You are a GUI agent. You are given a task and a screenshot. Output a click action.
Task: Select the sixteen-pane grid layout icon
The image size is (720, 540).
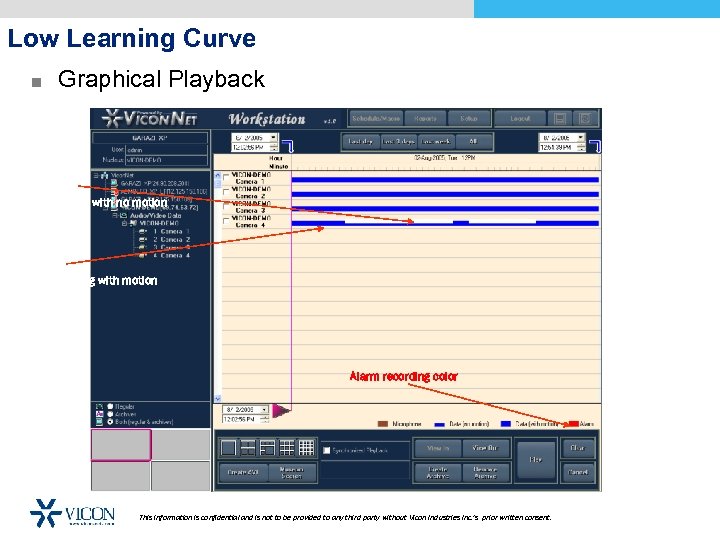(306, 447)
